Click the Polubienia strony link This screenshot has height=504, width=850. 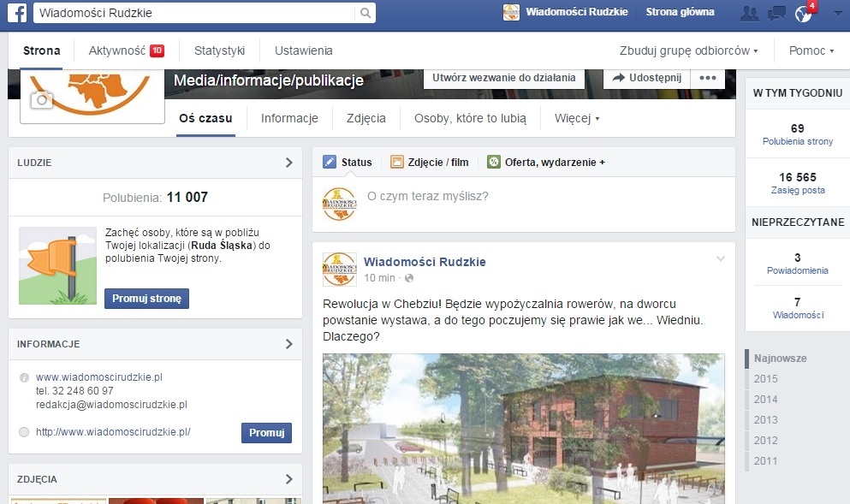[798, 141]
